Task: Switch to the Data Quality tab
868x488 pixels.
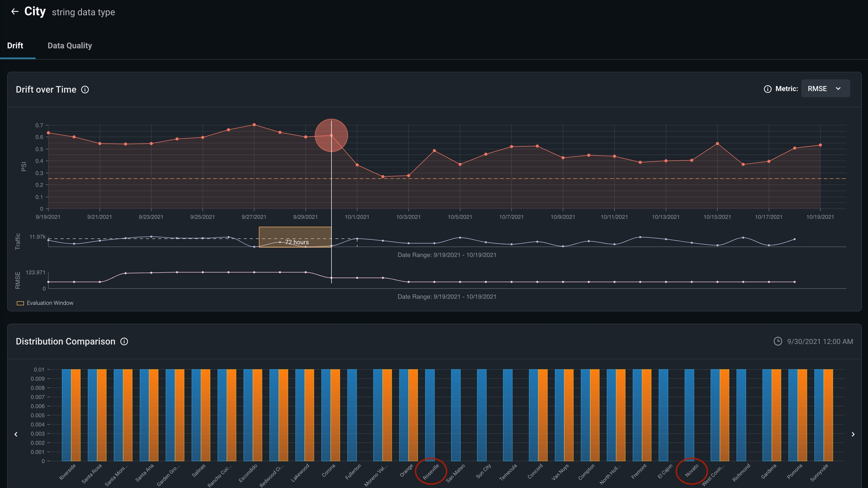Action: [x=70, y=46]
